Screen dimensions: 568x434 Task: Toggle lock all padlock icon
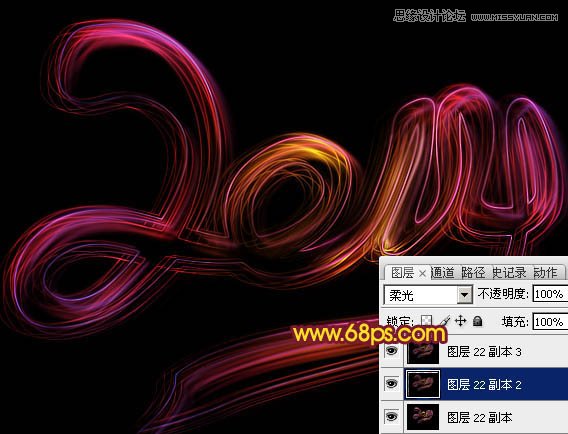(x=478, y=321)
